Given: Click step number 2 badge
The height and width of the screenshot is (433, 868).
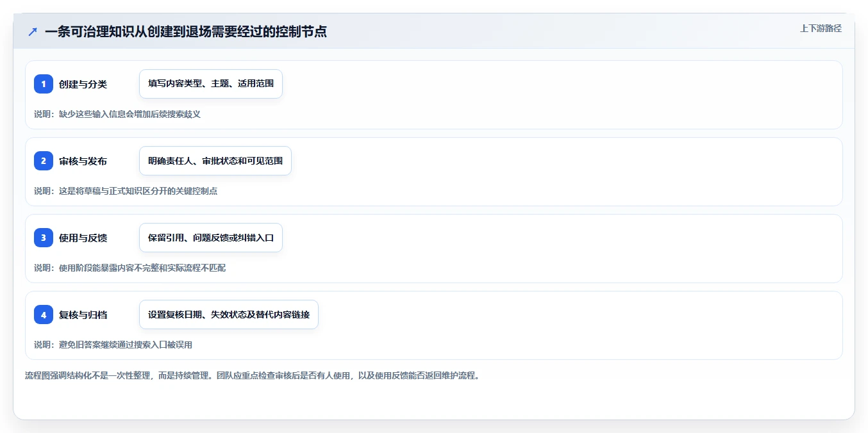Looking at the screenshot, I should (x=44, y=161).
